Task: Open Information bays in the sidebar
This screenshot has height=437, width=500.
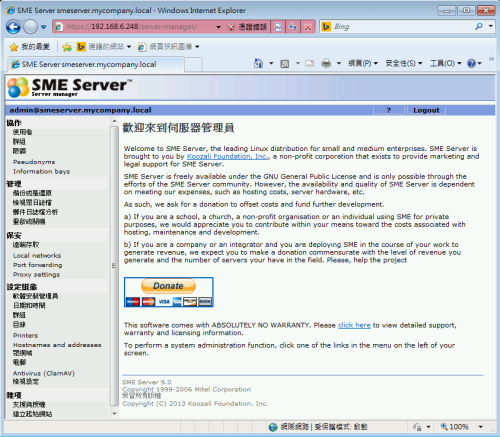Action: 41,172
